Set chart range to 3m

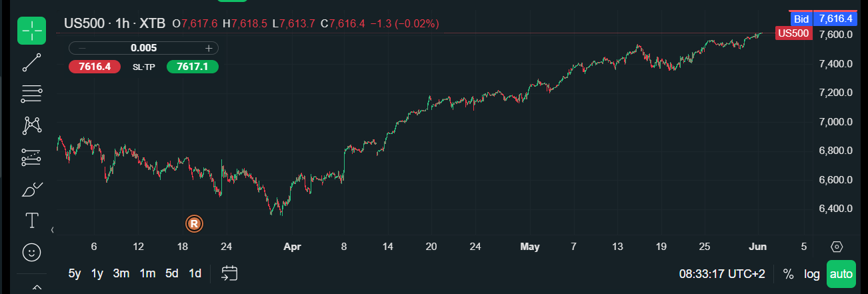[x=121, y=273]
